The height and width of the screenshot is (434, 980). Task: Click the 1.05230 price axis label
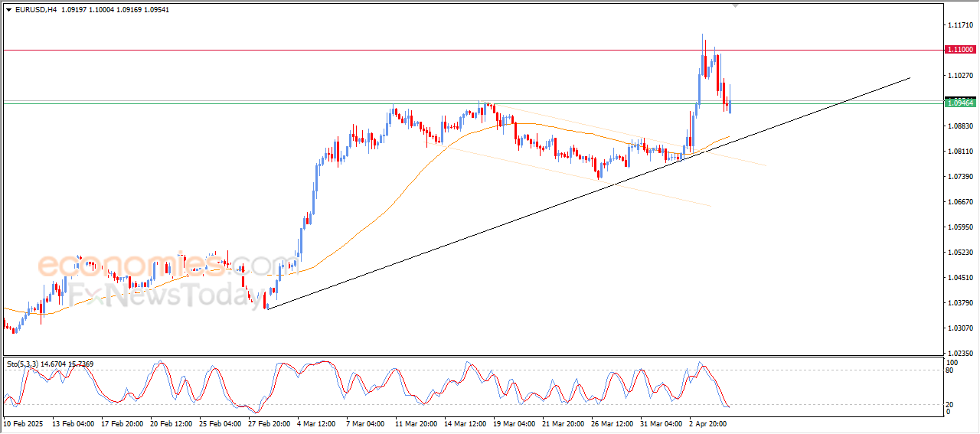click(x=960, y=253)
